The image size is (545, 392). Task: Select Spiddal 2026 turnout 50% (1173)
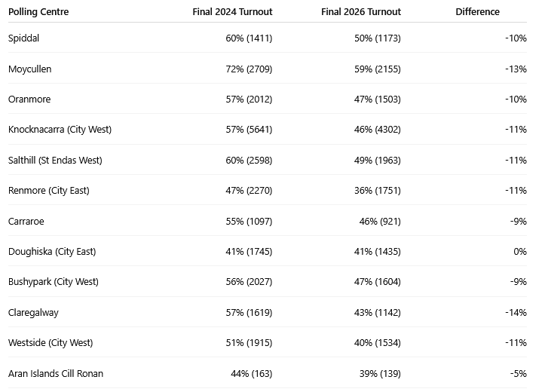coord(378,38)
